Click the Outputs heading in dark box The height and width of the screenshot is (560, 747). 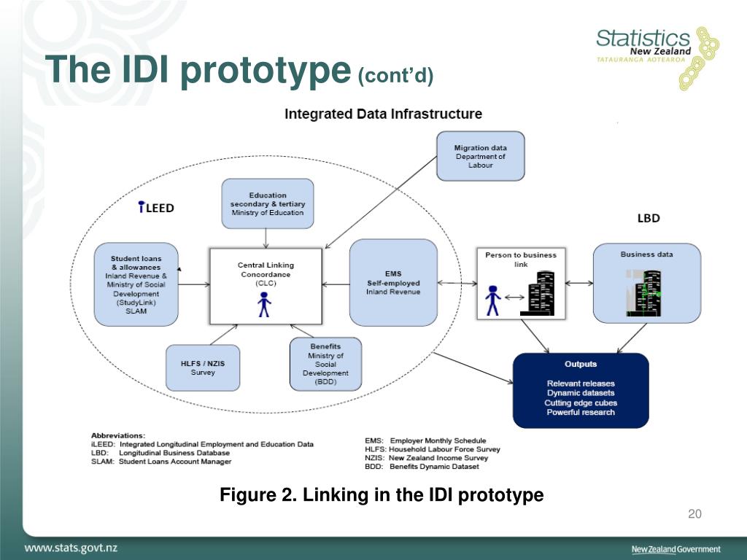(x=581, y=364)
